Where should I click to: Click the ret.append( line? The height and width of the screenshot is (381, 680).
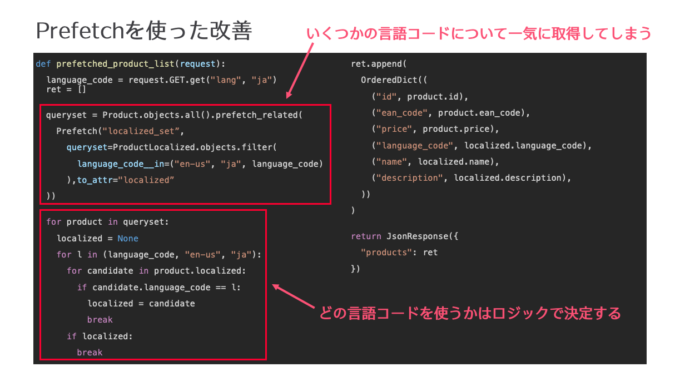tap(379, 64)
